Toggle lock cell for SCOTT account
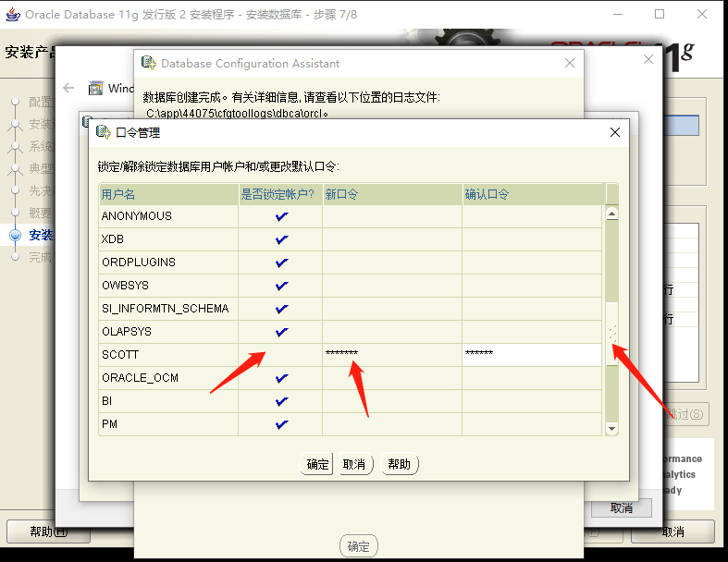 280,355
